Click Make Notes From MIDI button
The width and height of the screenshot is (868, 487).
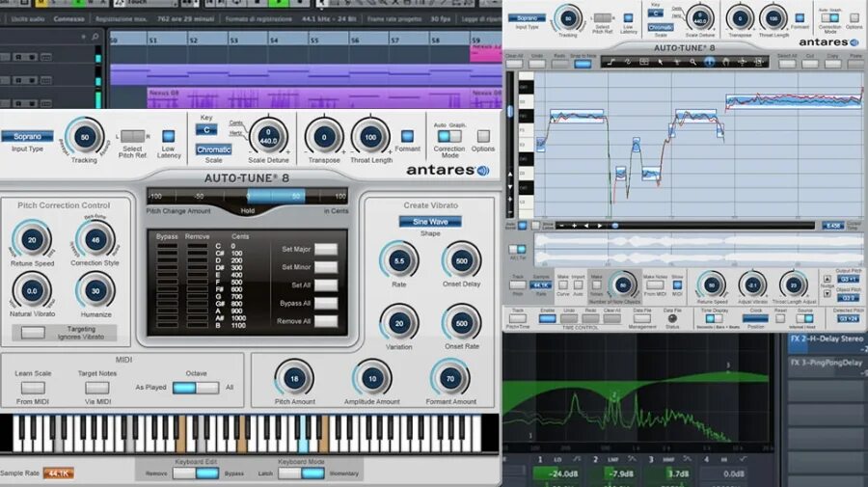click(655, 285)
